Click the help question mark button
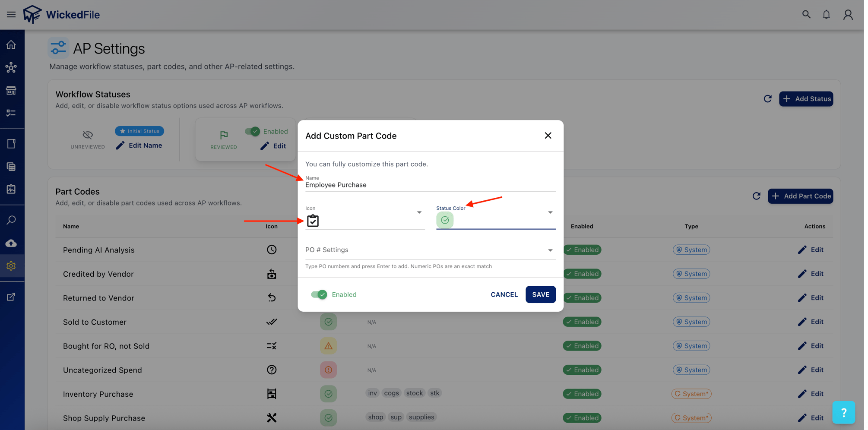The image size is (868, 430). pyautogui.click(x=843, y=412)
